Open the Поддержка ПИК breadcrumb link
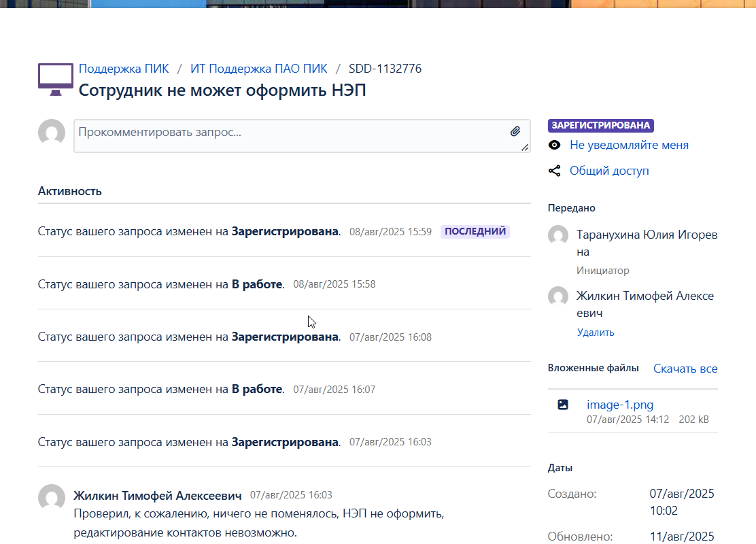756x544 pixels. 124,69
